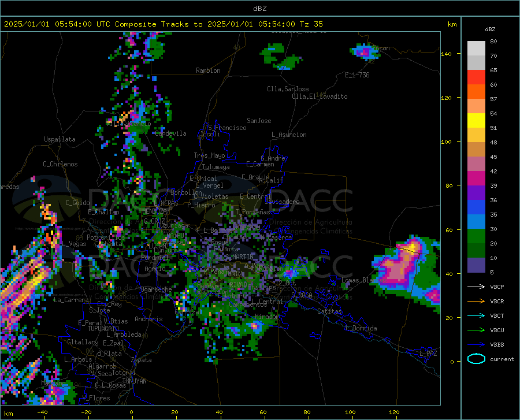520x420 pixels.
Task: Click the 120 km x-axis tick label
Action: tap(394, 412)
